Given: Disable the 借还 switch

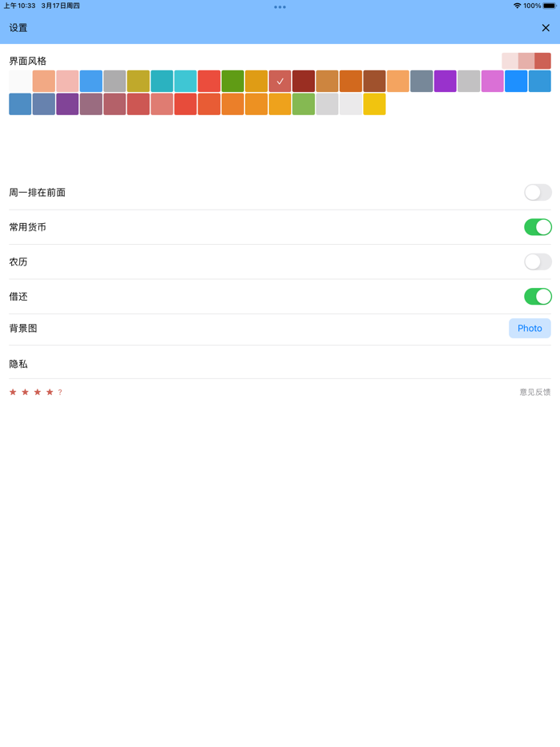Looking at the screenshot, I should [x=538, y=297].
